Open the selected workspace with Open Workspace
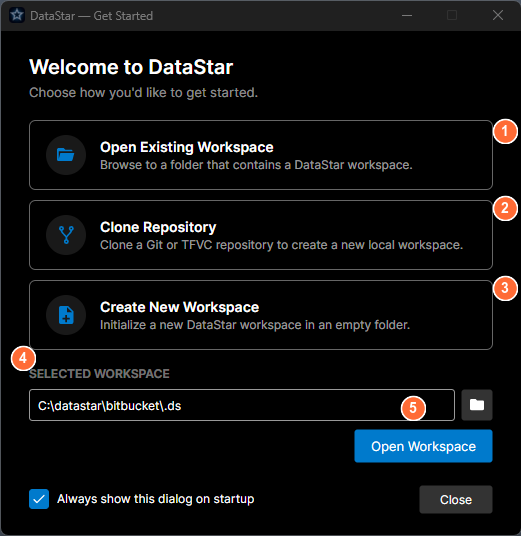The height and width of the screenshot is (536, 521). (x=423, y=446)
